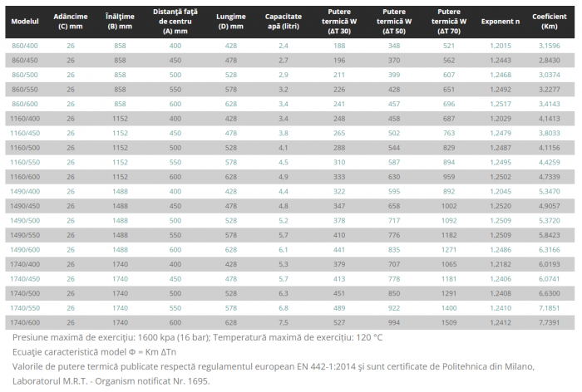Viewport: 582px width, 392px height.
Task: Click the Adâncime (C) mm column header
Action: 70,18
